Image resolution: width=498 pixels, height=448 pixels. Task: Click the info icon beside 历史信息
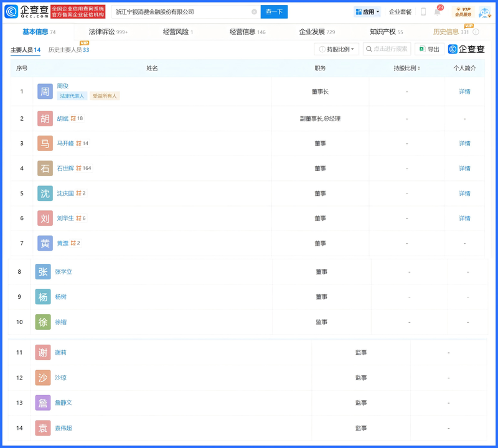[x=476, y=32]
